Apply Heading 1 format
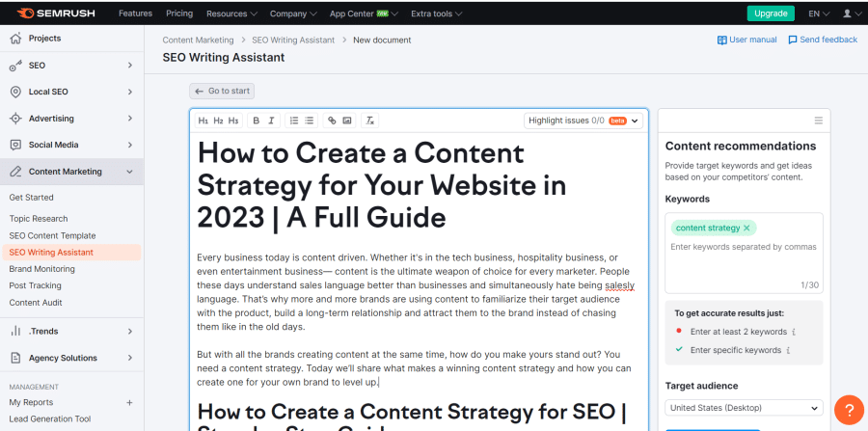 (203, 121)
